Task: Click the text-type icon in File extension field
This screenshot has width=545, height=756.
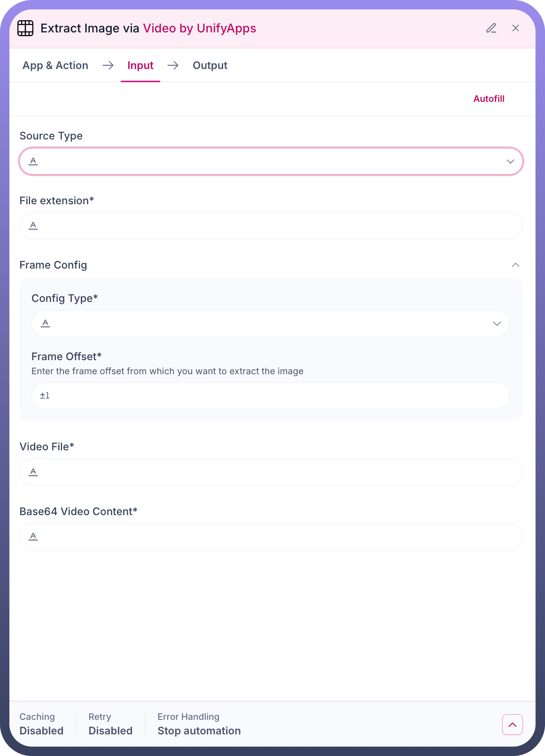Action: tap(33, 226)
